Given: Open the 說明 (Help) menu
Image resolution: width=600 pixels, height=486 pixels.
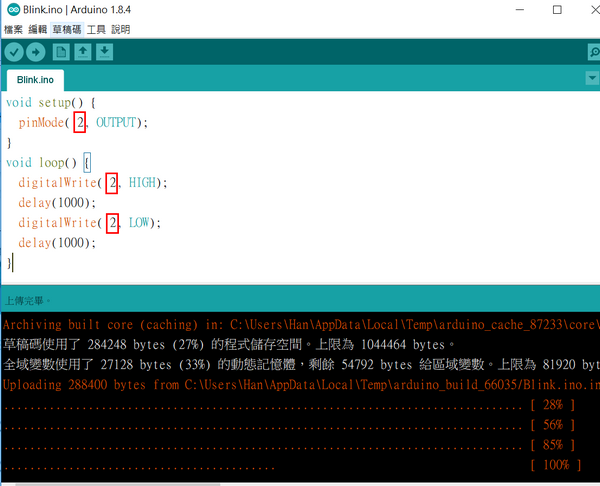Looking at the screenshot, I should 121,29.
